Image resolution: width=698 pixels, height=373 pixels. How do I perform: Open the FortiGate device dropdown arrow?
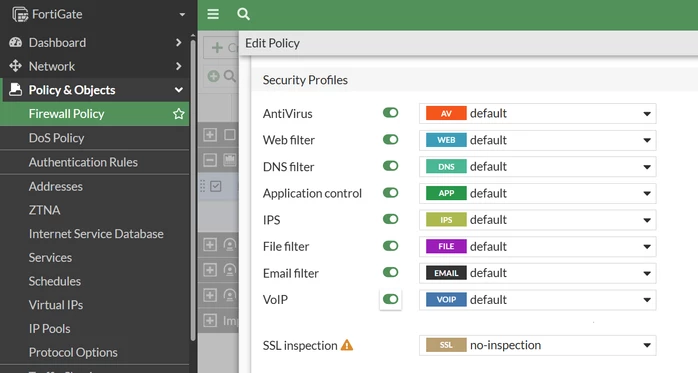182,15
